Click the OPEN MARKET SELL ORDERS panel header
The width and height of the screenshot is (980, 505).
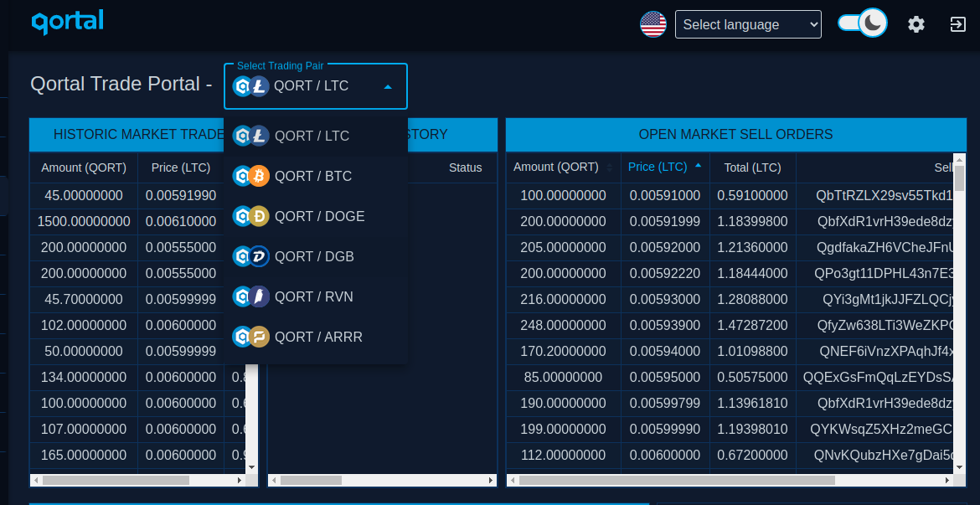coord(735,134)
